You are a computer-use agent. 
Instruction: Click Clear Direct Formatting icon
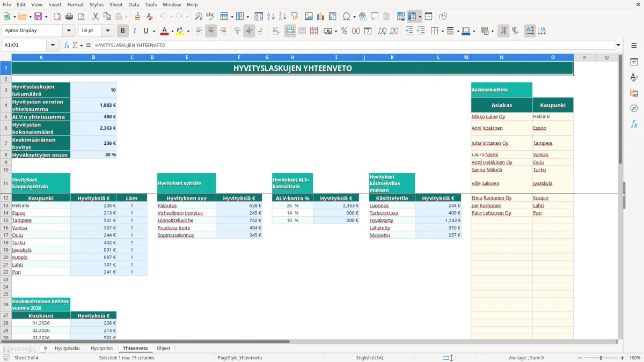(x=150, y=17)
